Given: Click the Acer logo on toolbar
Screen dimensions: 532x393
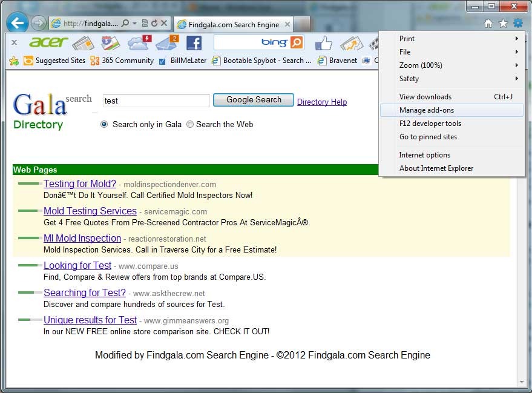Looking at the screenshot, I should tap(48, 42).
